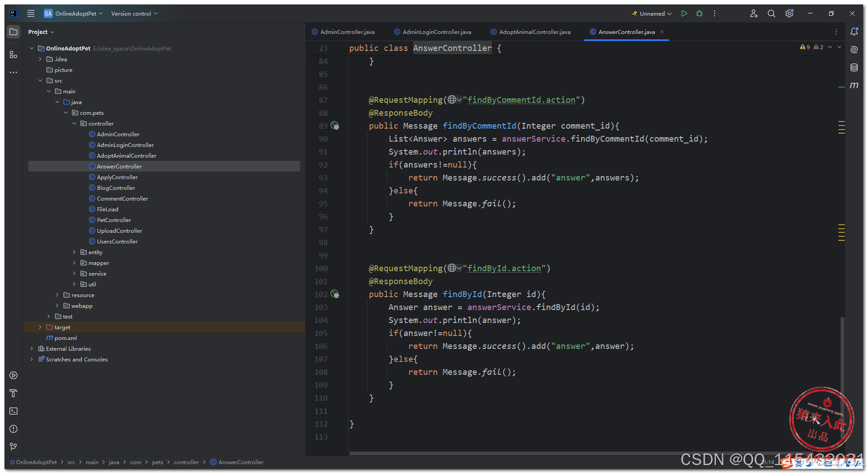Open Code With Me user icon

(754, 13)
